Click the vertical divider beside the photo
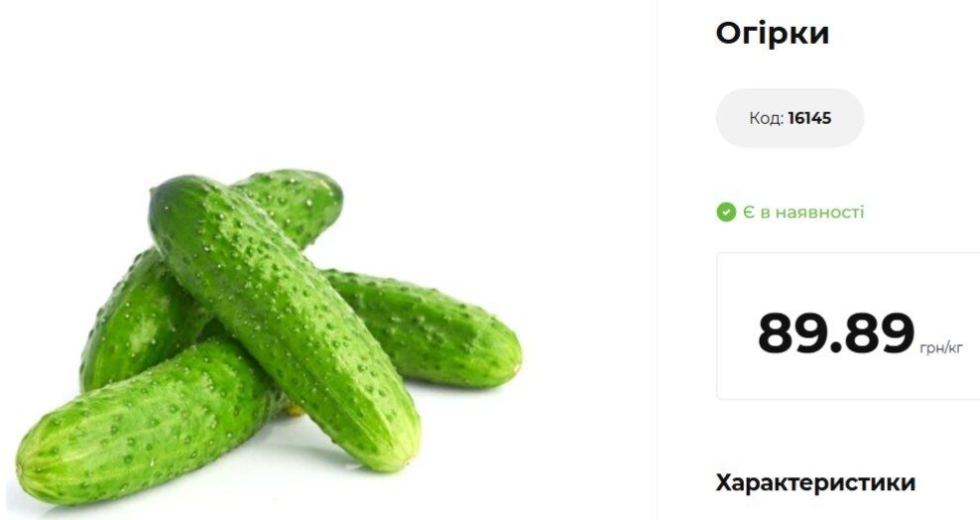The width and height of the screenshot is (980, 520). [x=657, y=260]
